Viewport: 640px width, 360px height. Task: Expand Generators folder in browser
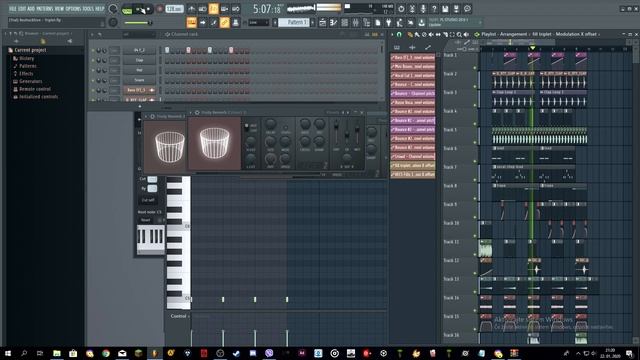tap(31, 81)
